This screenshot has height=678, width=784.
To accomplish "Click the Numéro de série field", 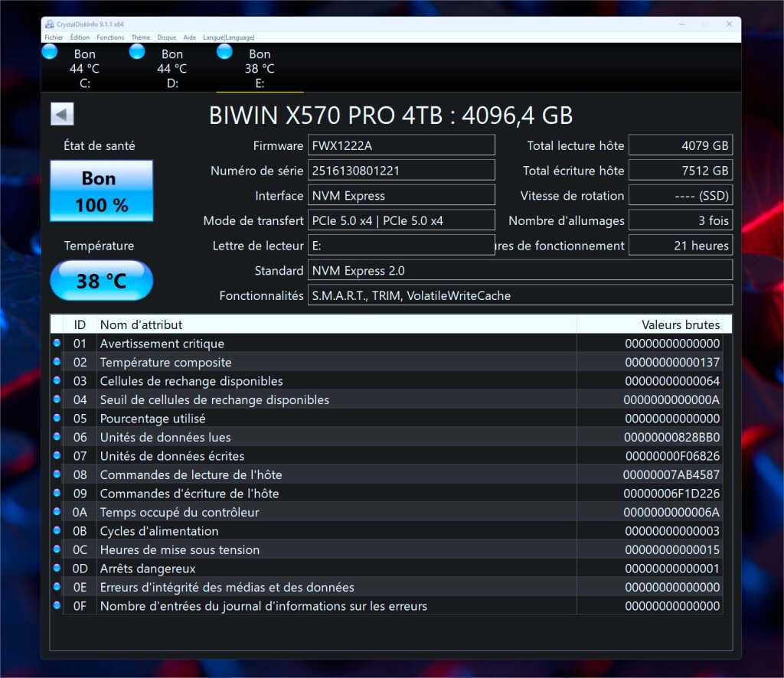I will (401, 171).
